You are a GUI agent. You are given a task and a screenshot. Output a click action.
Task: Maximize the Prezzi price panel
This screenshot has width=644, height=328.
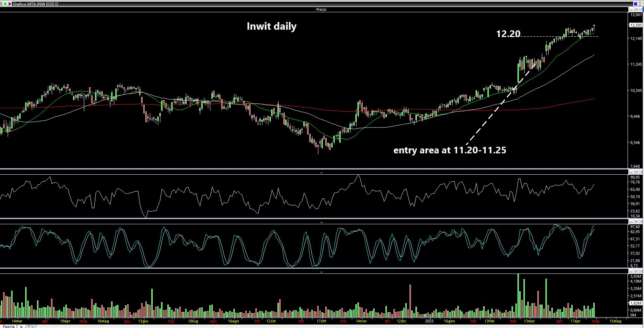coord(636,9)
